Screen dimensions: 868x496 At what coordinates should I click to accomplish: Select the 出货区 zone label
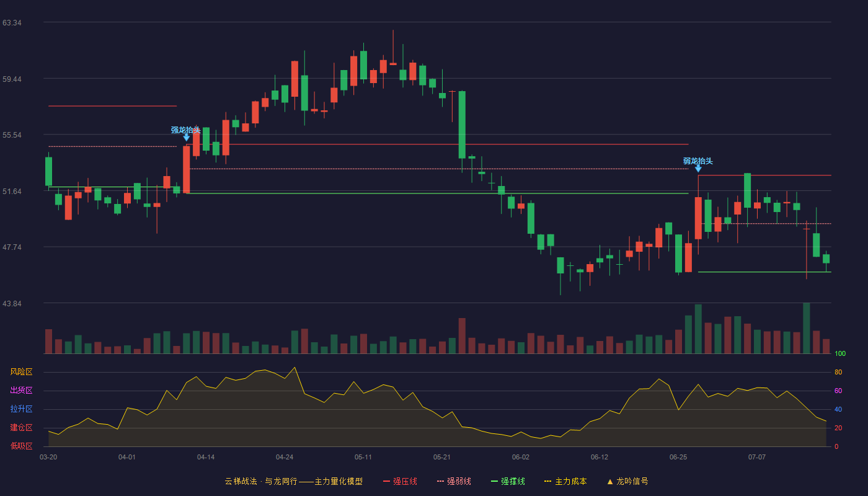coord(21,391)
